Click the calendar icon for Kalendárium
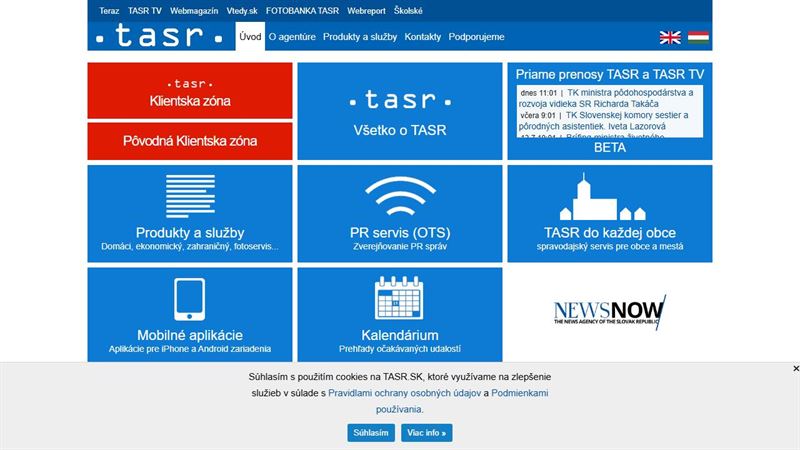 pos(399,298)
